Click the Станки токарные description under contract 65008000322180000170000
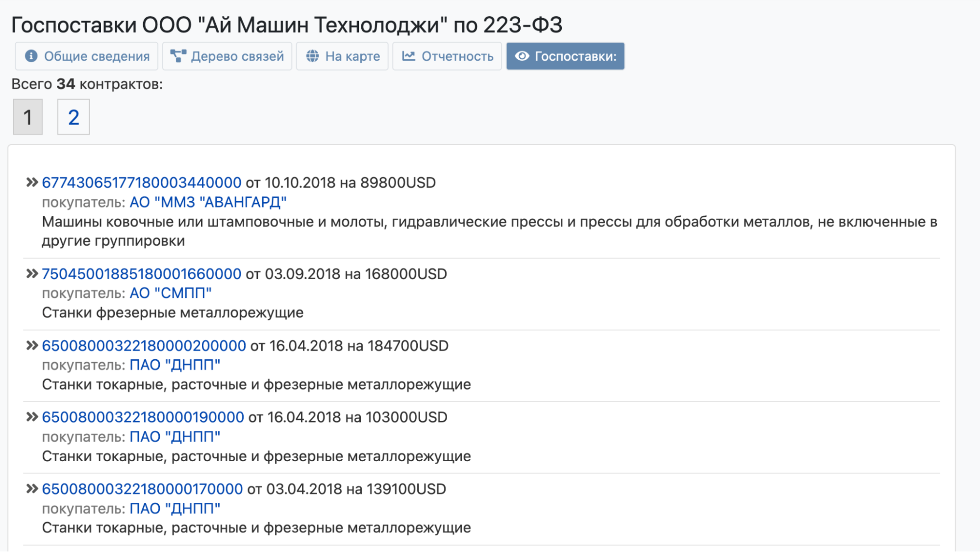 [256, 527]
